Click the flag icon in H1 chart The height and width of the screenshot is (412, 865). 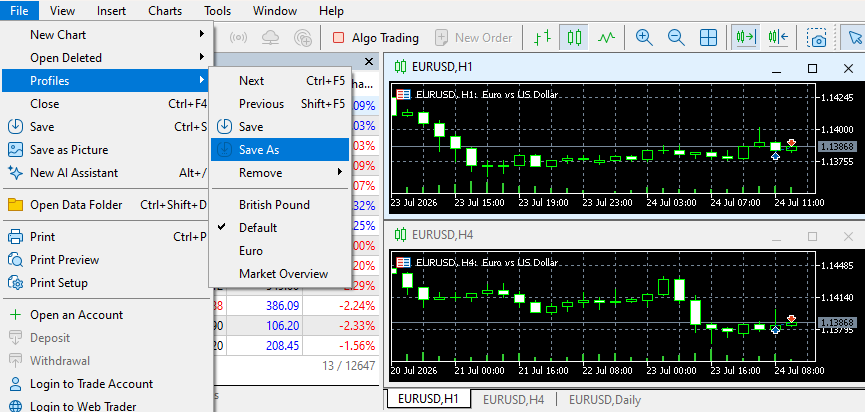click(404, 94)
